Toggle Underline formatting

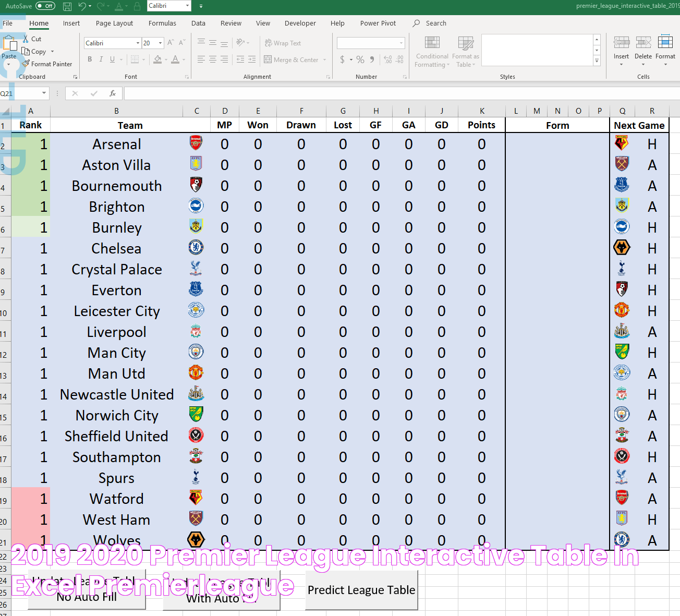click(x=112, y=59)
